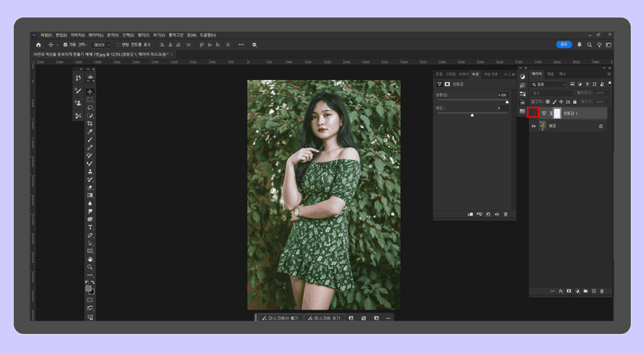Select the Move tool in the toolbox
This screenshot has width=644, height=353.
click(90, 92)
